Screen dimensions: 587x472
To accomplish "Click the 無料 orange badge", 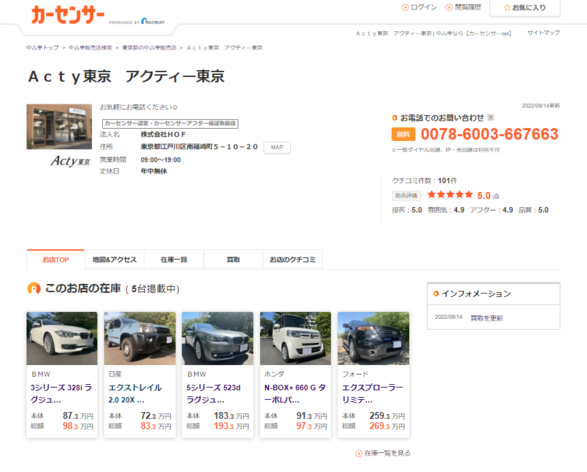I will pos(403,134).
